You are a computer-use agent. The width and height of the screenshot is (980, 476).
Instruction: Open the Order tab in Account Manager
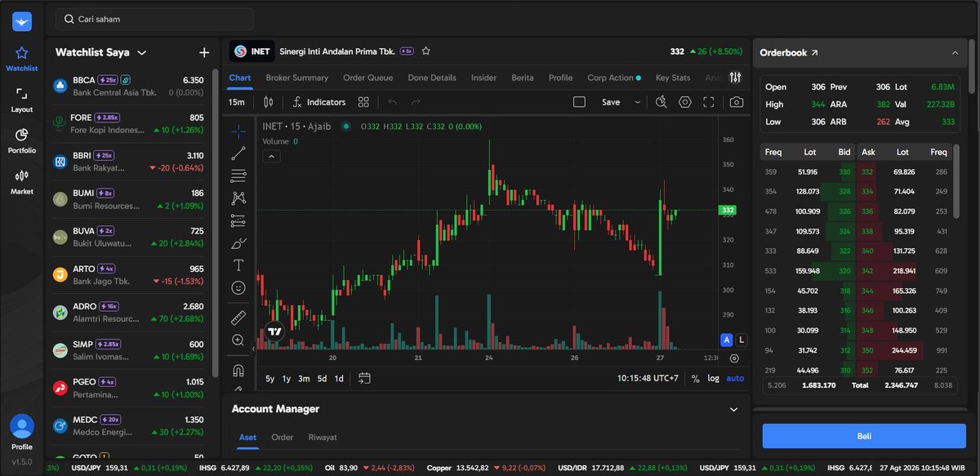coord(283,437)
